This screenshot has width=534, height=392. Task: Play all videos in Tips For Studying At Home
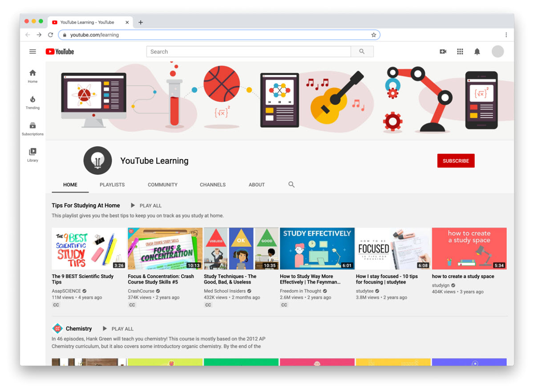146,205
